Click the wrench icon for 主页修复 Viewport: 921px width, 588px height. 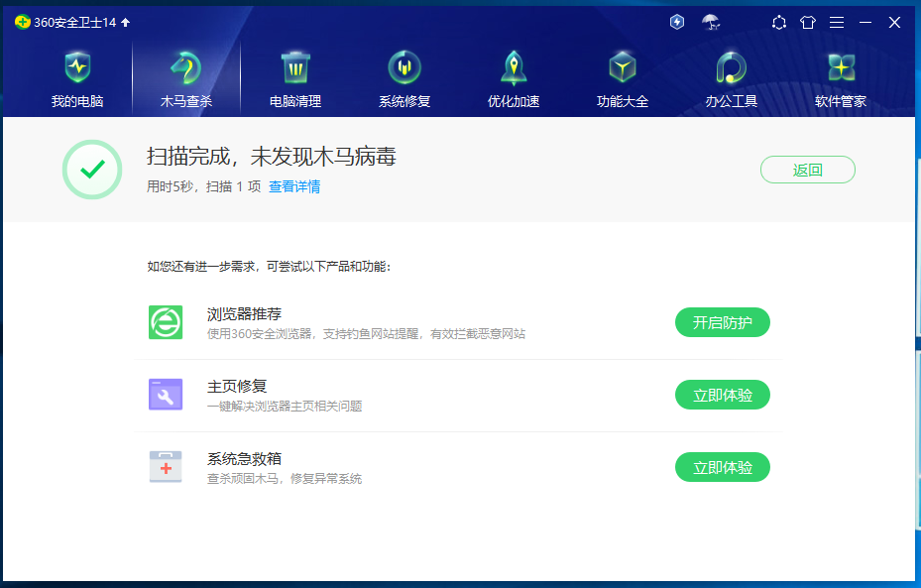[166, 395]
